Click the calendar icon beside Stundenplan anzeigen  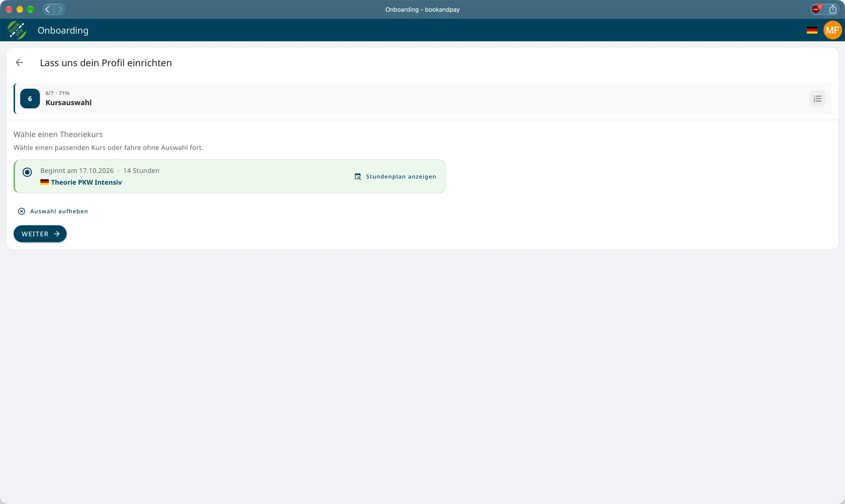tap(358, 177)
